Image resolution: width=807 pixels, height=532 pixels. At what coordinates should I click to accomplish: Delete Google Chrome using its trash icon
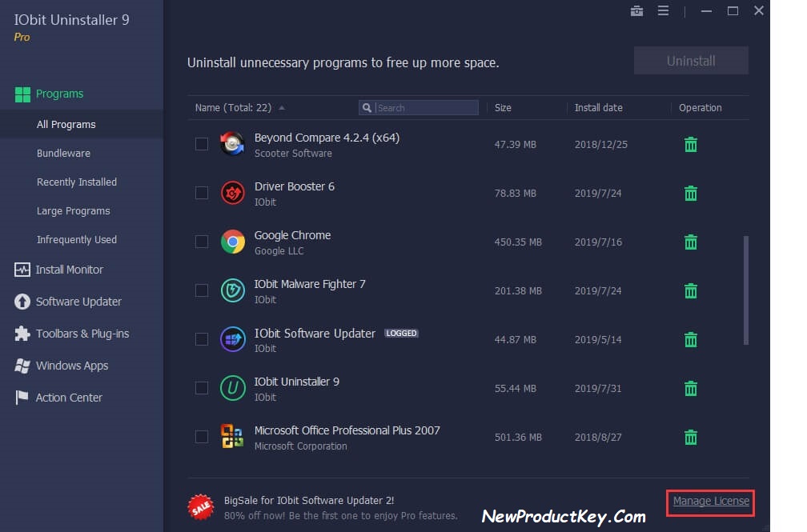tap(690, 242)
